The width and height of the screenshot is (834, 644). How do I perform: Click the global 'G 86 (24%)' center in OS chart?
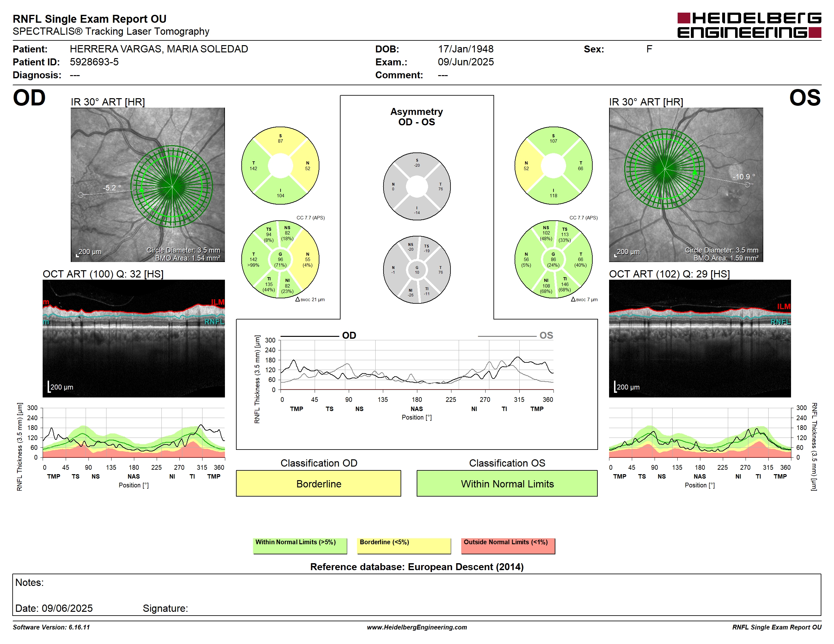(x=553, y=259)
